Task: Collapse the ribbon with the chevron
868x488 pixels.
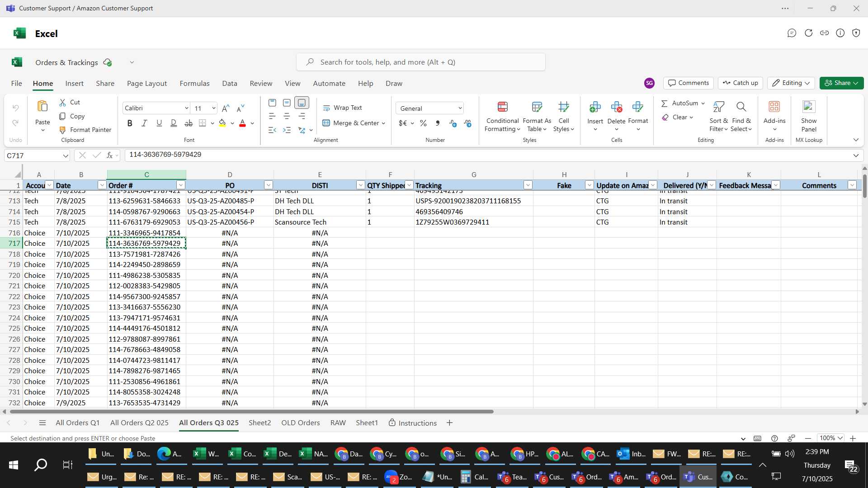Action: [x=856, y=140]
